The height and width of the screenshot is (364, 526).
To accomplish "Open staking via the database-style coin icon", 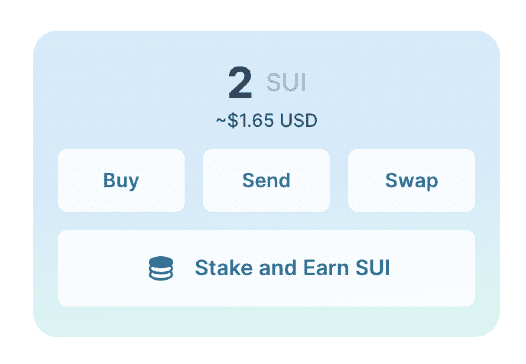I will tap(161, 268).
